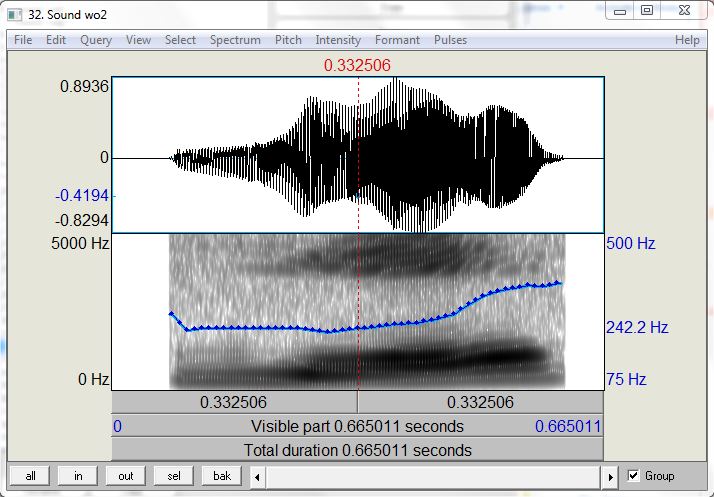The image size is (714, 497).
Task: Maximize the Sound wo2 window
Action: click(647, 10)
